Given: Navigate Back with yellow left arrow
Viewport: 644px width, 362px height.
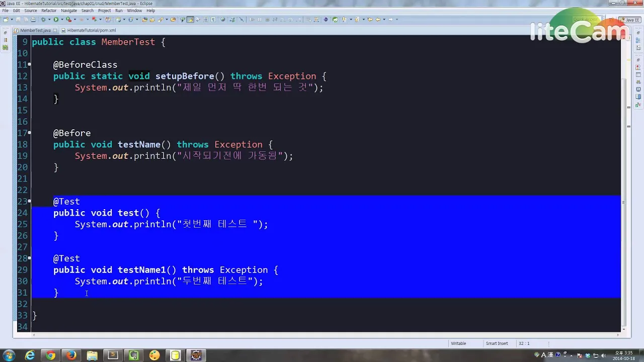Looking at the screenshot, I should pos(378,20).
